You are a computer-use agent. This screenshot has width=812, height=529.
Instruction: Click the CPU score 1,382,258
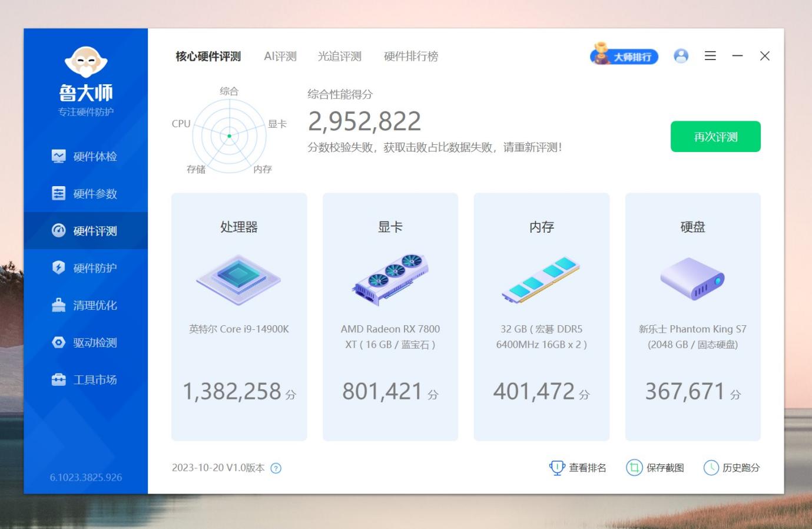click(x=232, y=391)
